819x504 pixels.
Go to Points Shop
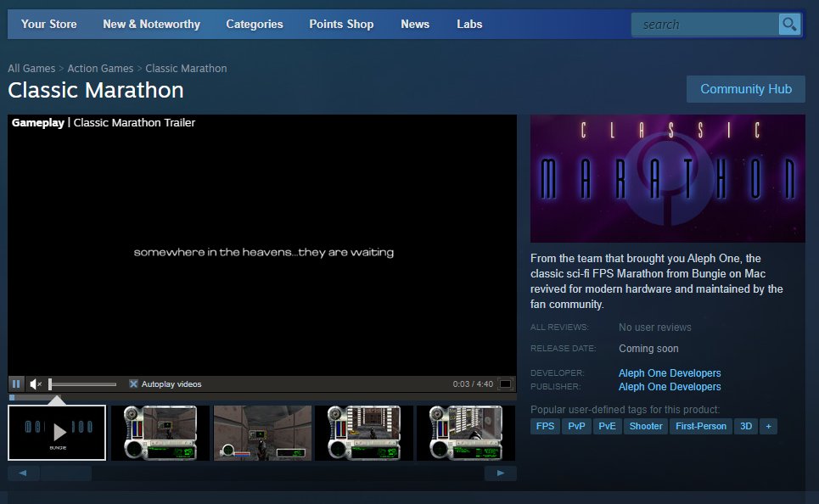pyautogui.click(x=341, y=24)
